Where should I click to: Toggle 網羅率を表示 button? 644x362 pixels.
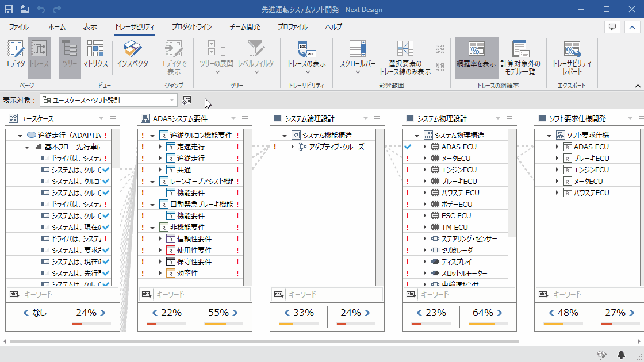pos(477,58)
